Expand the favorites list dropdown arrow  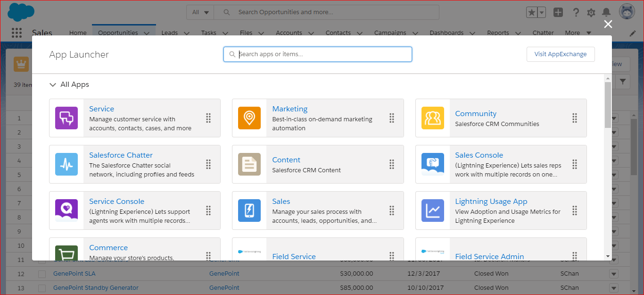pyautogui.click(x=542, y=13)
